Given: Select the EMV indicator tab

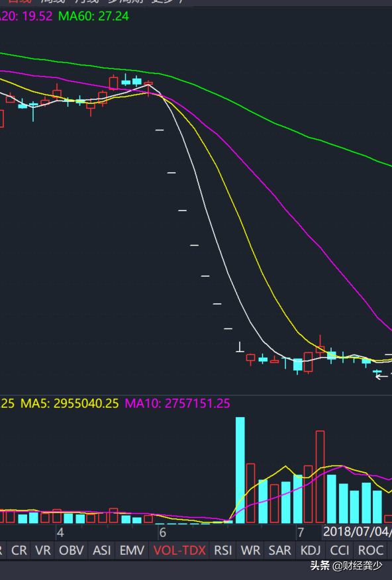Looking at the screenshot, I should click(132, 550).
